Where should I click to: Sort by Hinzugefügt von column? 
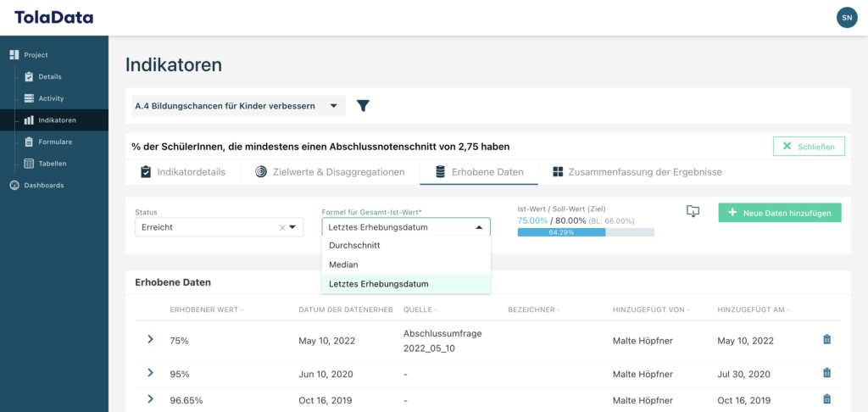(x=651, y=309)
